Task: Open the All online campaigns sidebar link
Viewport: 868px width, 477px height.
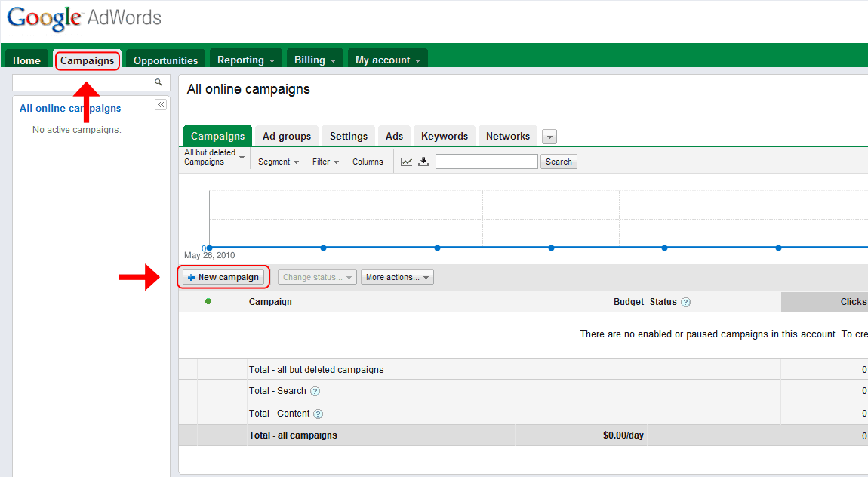Action: pyautogui.click(x=70, y=109)
